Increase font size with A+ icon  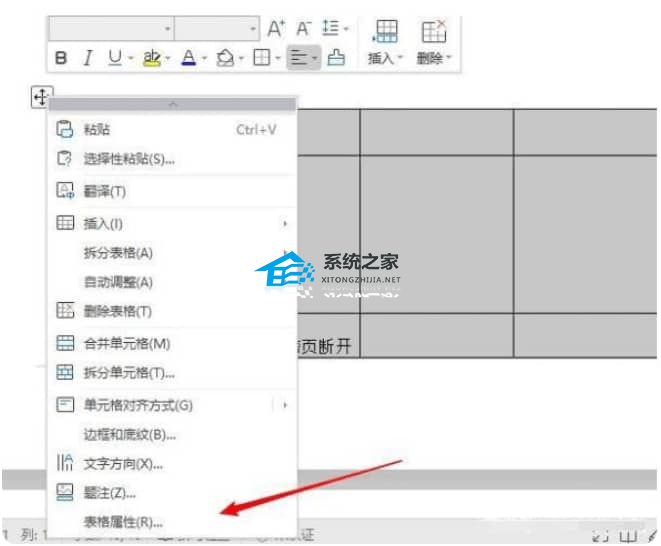277,29
